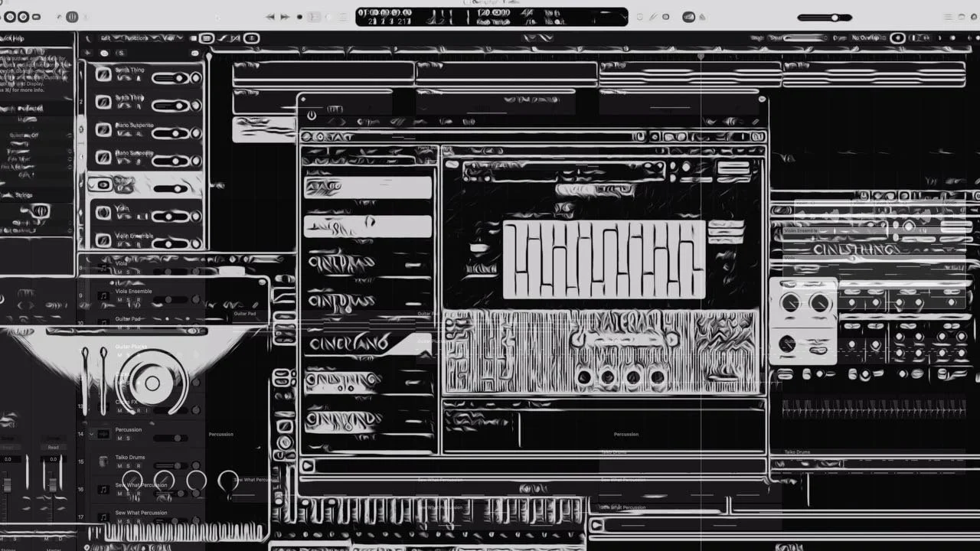
Task: Click the automation curve icon in tracks toolbar
Action: tap(223, 38)
